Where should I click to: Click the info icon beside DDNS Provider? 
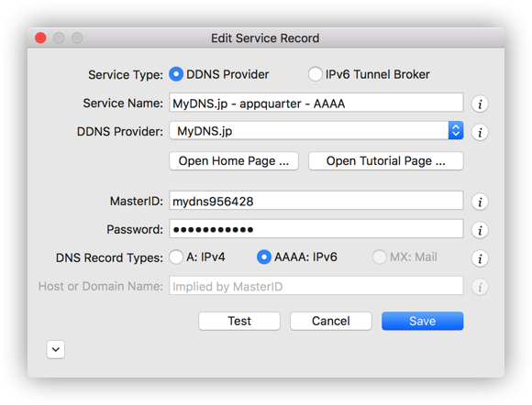tap(480, 132)
